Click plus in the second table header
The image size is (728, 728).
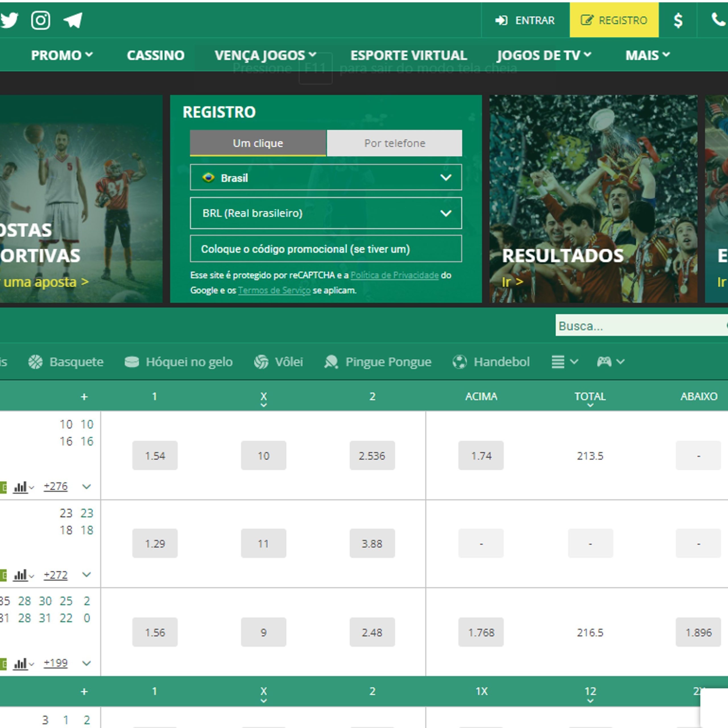[x=84, y=691]
